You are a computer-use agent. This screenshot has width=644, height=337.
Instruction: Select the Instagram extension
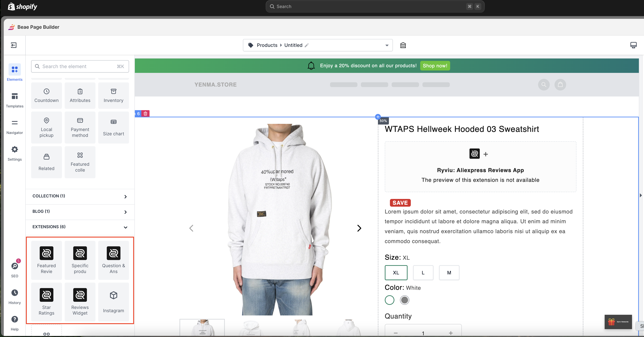click(113, 302)
